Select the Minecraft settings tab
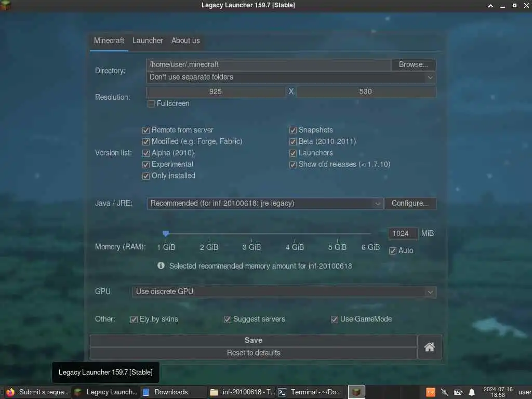 coord(109,41)
